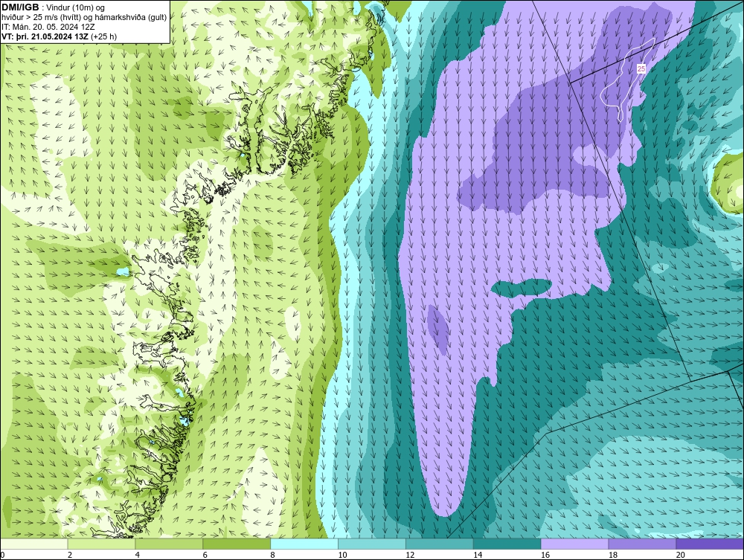The image size is (744, 560).
Task: Click the 25 gust contour label
Action: coord(641,68)
